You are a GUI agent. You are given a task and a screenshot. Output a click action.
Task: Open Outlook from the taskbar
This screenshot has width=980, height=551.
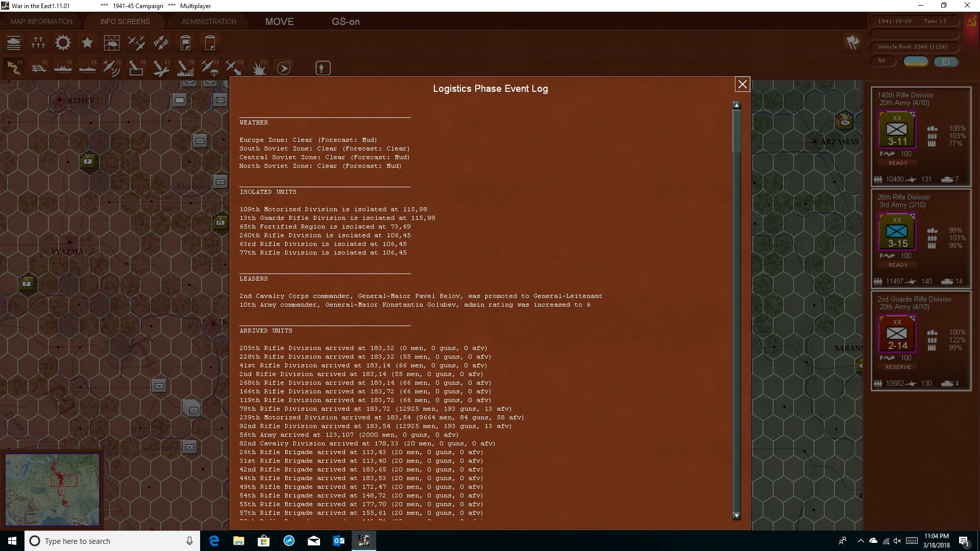point(339,541)
